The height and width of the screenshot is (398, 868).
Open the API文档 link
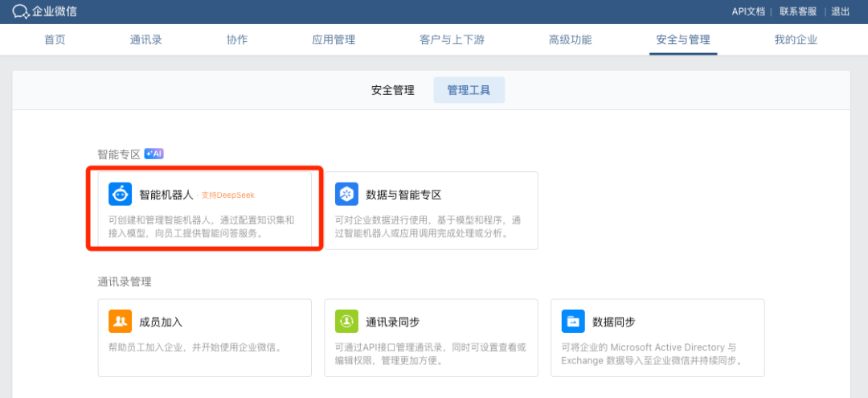tap(748, 11)
